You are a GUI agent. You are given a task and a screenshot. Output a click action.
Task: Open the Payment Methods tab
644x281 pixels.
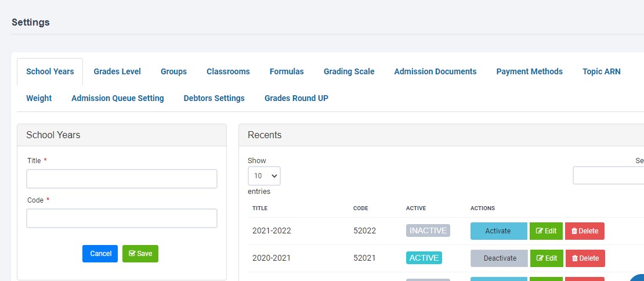[x=529, y=71]
